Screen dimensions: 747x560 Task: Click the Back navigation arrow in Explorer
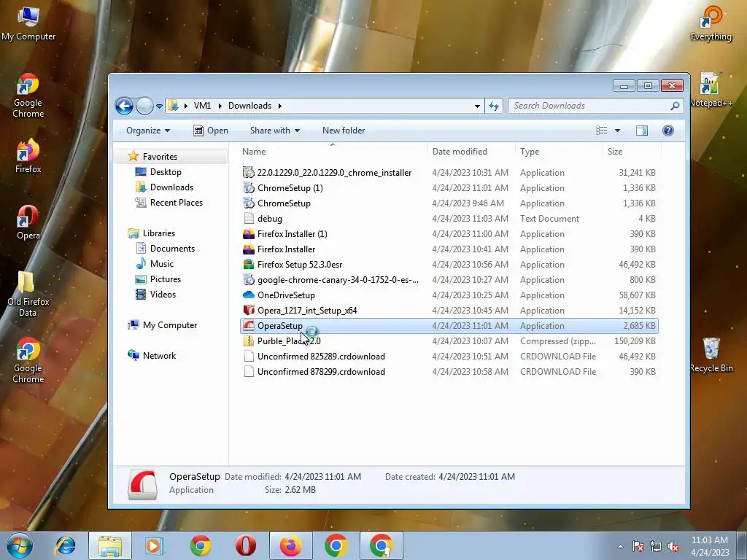click(124, 106)
